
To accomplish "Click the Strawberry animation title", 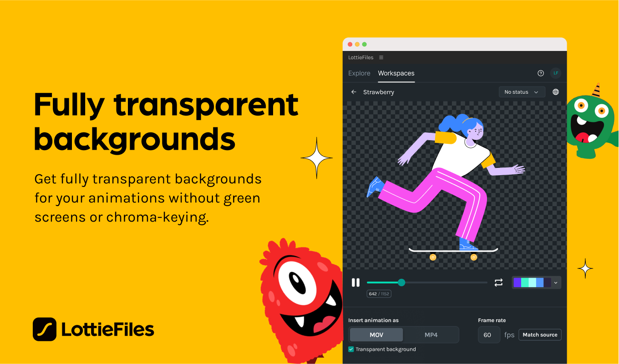I will point(379,92).
